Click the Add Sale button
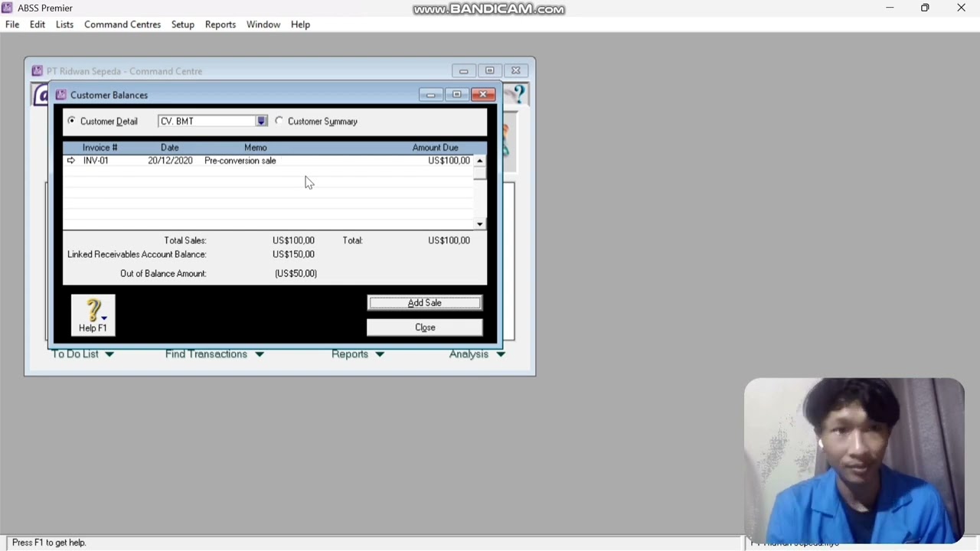980x551 pixels. pyautogui.click(x=425, y=303)
